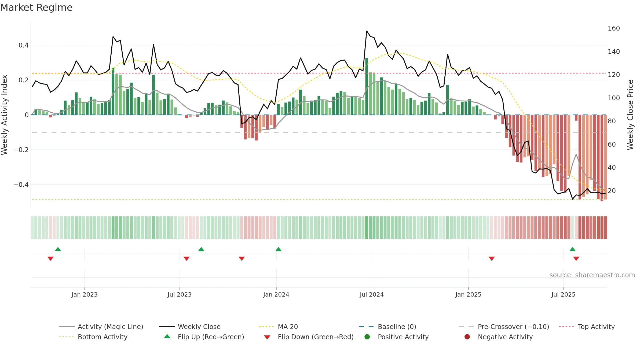The image size is (644, 362).
Task: Click the red Negative Activity circle icon
Action: pyautogui.click(x=467, y=337)
